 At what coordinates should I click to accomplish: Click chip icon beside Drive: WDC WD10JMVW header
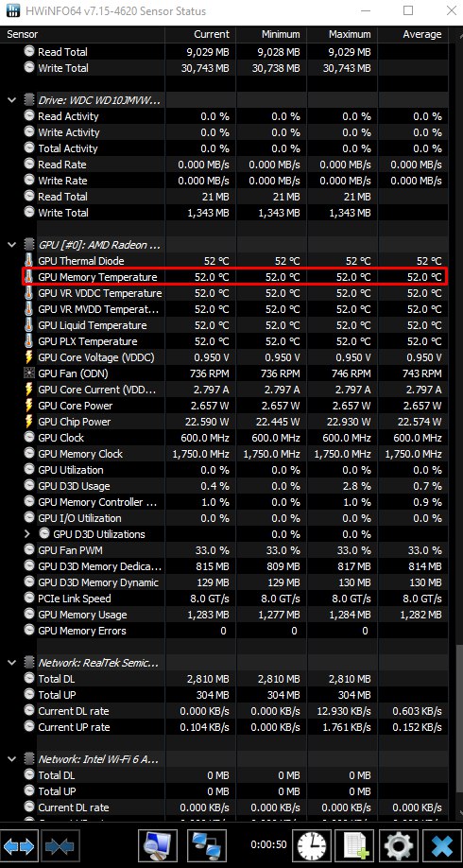[28, 100]
